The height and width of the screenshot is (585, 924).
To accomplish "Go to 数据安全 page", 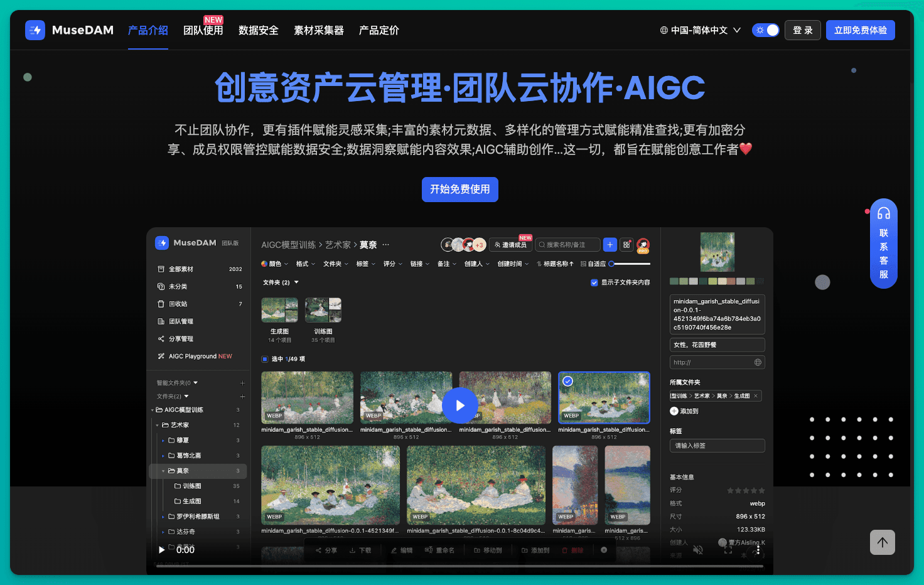I will pyautogui.click(x=259, y=30).
